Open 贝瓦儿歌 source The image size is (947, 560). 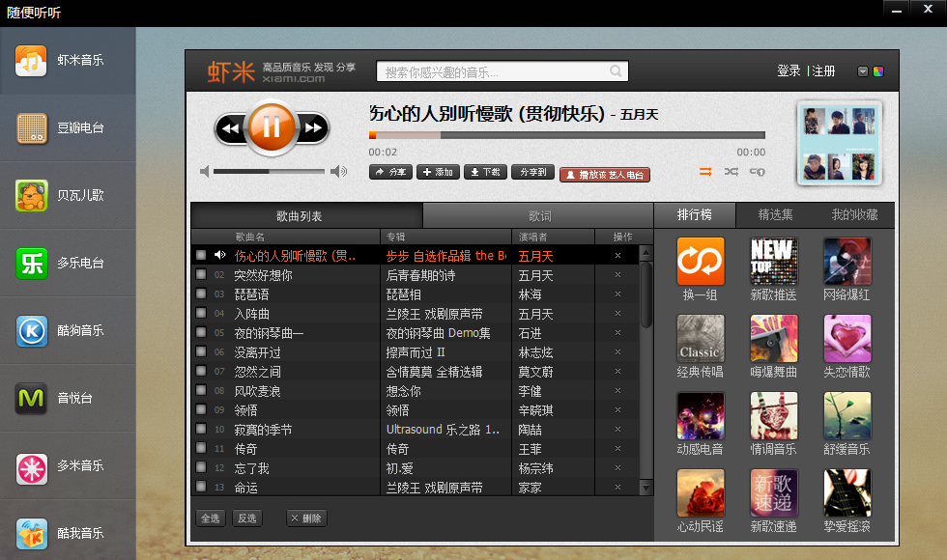68,195
